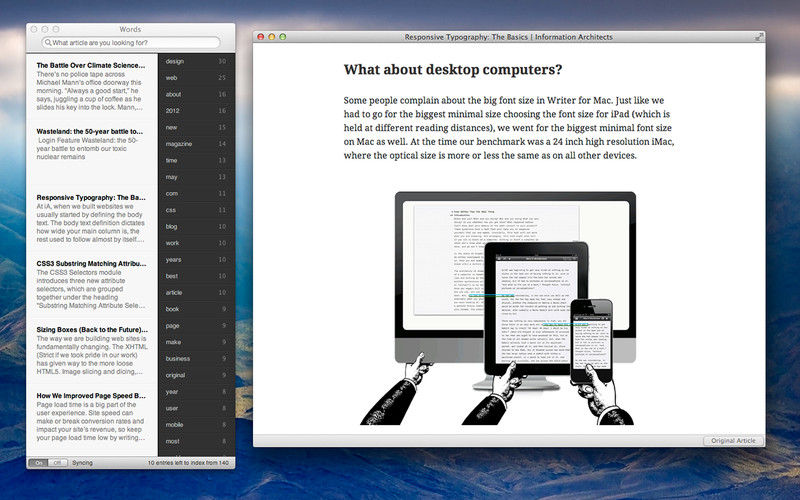Close the reader window with the red button
800x500 pixels.
[260, 37]
